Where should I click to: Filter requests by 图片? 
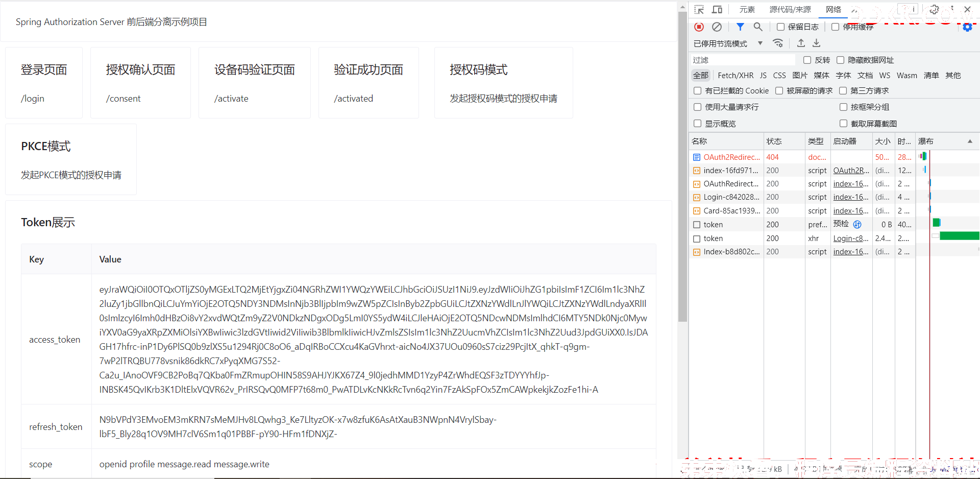click(800, 76)
